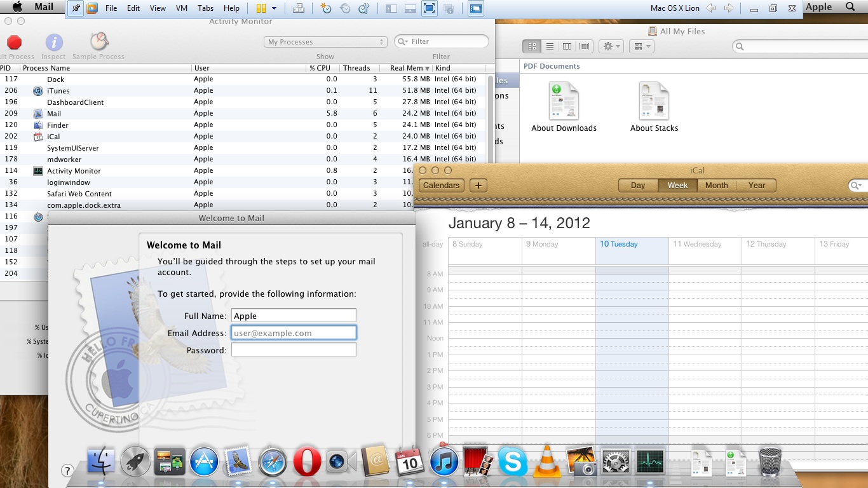Switch iCal to Month view
Viewport: 868px width, 488px height.
click(716, 186)
